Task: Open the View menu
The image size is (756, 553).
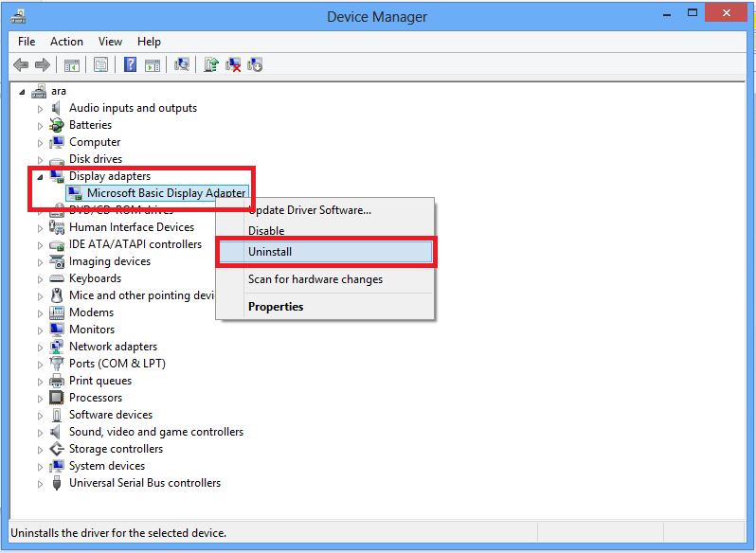Action: 110,42
